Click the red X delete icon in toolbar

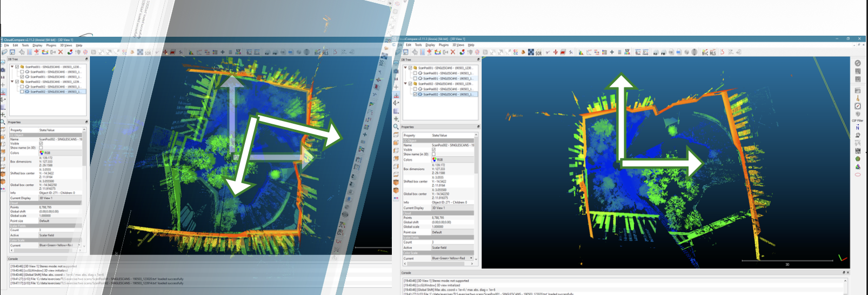(453, 52)
